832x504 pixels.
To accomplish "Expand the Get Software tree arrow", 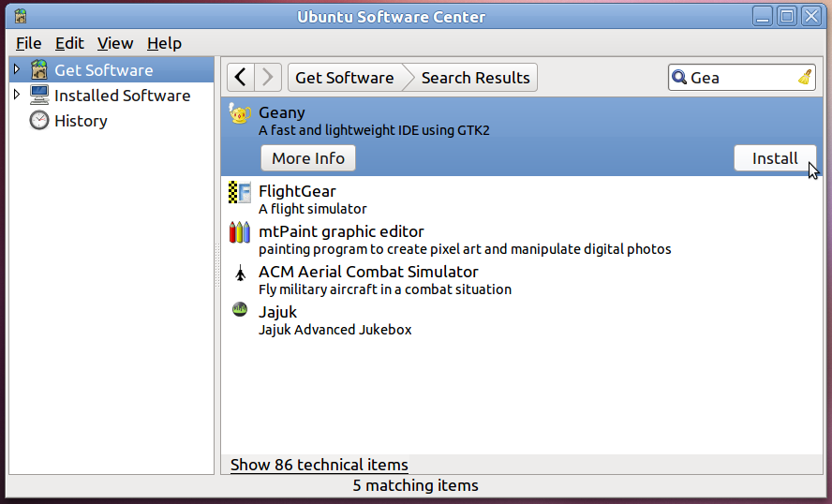I will (x=17, y=70).
